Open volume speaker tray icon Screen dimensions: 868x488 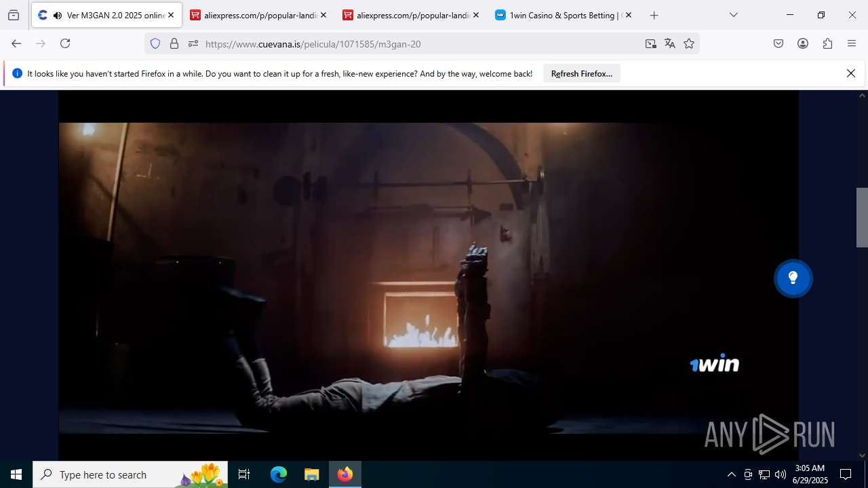[x=781, y=474]
